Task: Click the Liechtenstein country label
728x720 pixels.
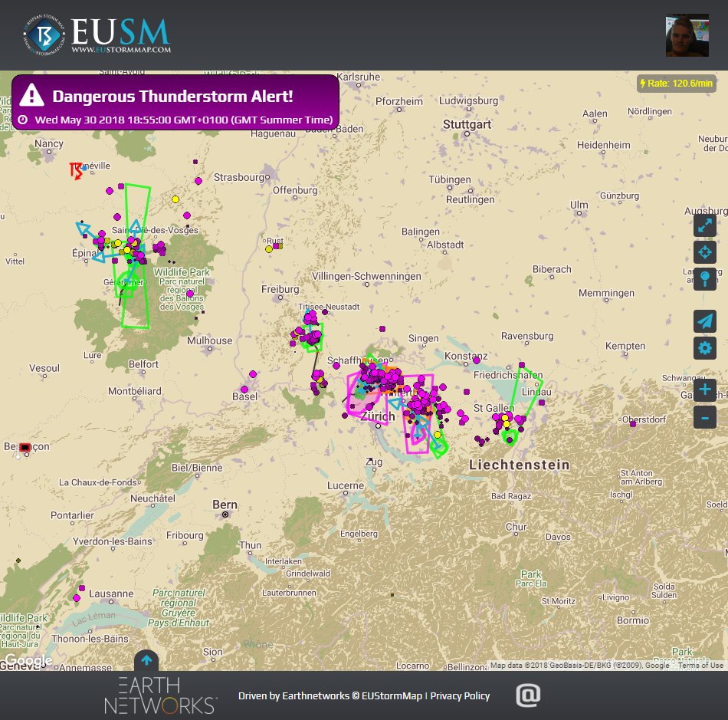Action: pos(519,465)
